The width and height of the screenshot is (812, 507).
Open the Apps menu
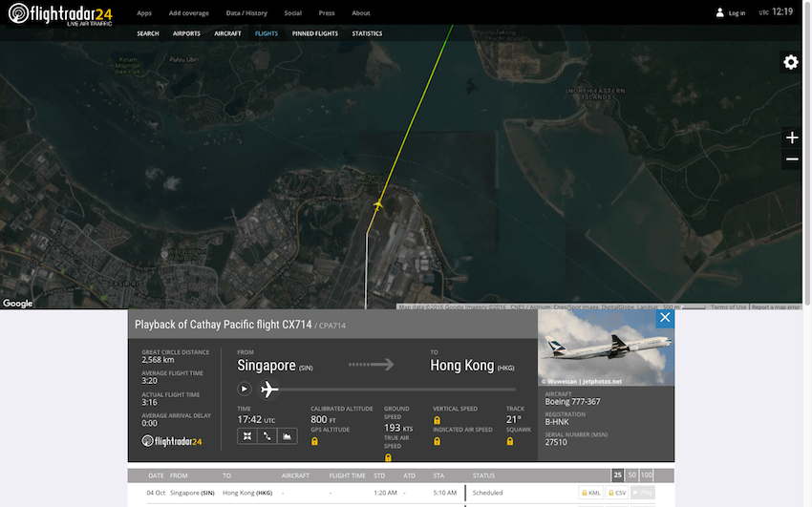(144, 13)
